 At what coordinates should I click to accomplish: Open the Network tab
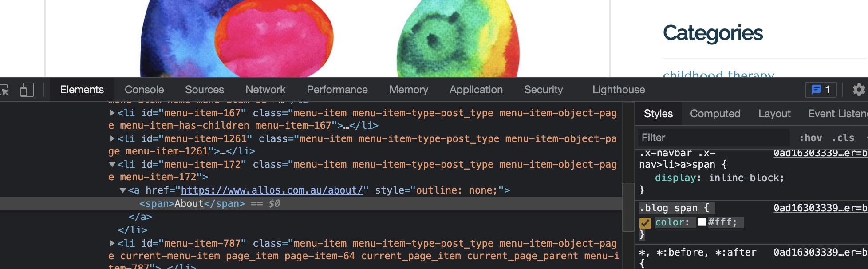coord(265,90)
